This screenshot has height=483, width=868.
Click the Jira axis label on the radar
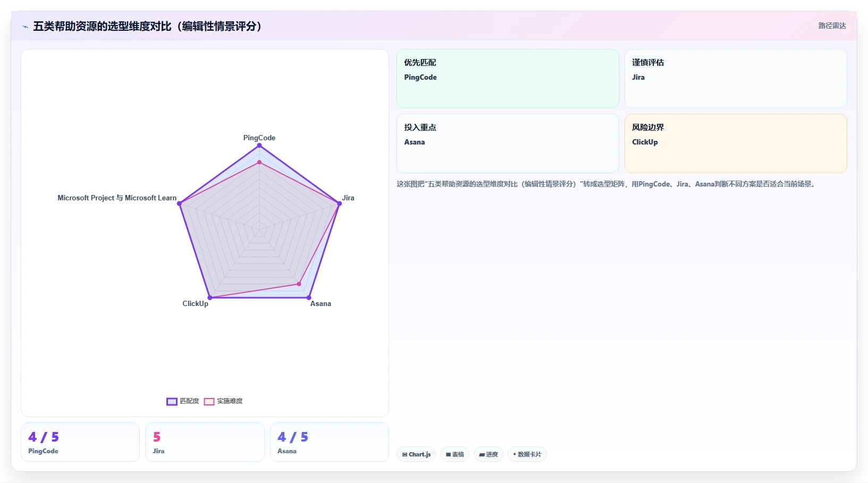point(348,198)
